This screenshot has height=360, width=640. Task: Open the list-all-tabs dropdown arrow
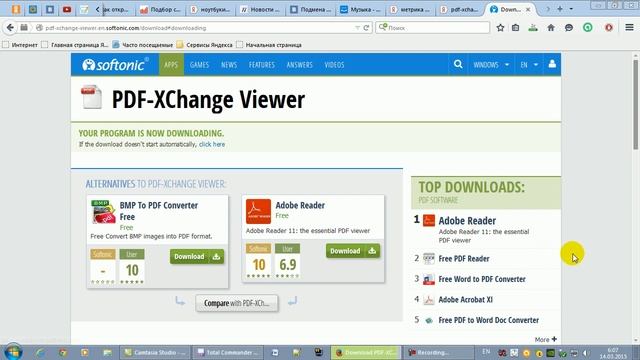(571, 9)
